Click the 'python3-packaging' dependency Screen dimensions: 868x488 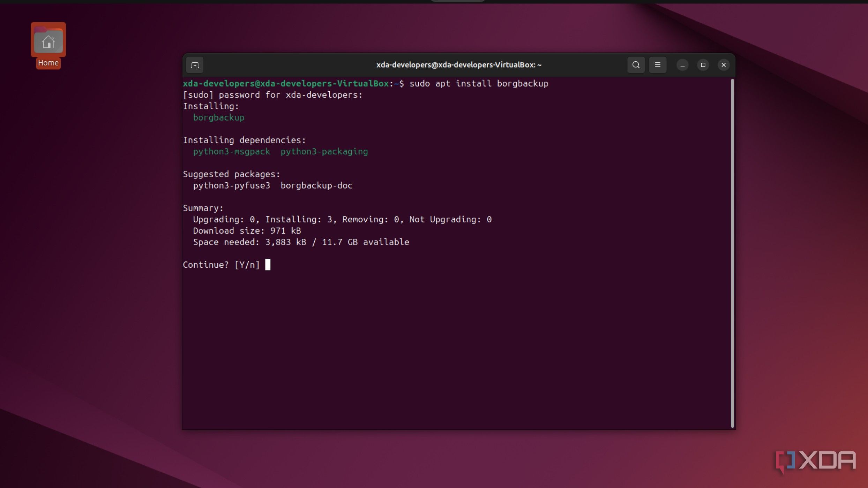(x=324, y=152)
